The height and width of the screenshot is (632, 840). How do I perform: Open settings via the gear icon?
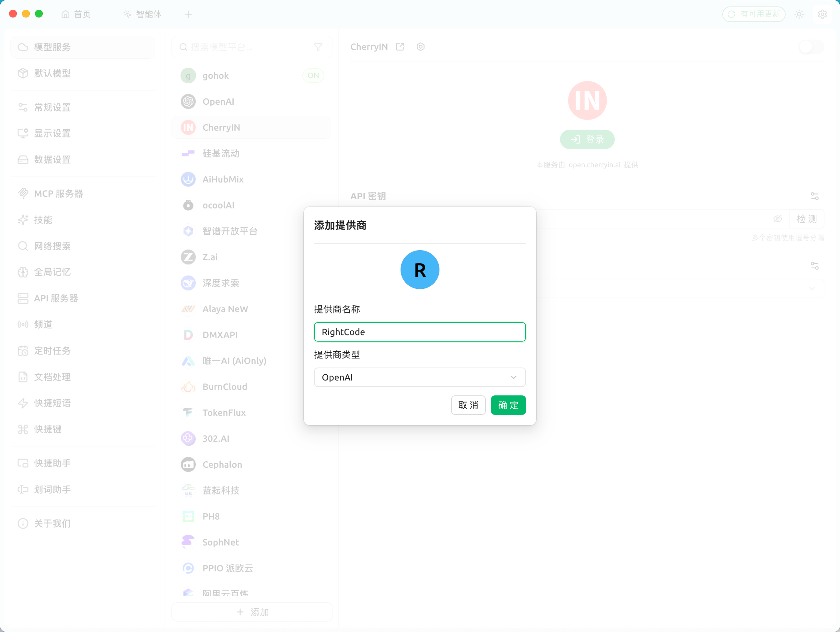tap(822, 14)
